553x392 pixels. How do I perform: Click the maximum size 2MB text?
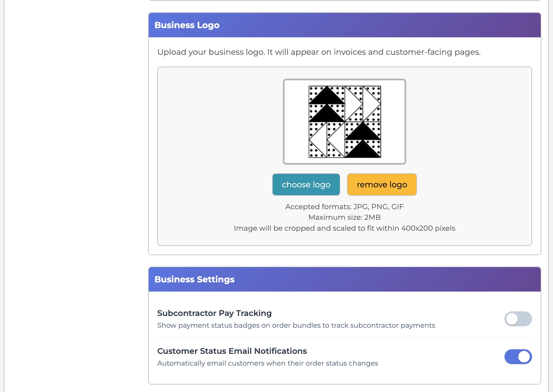(344, 217)
